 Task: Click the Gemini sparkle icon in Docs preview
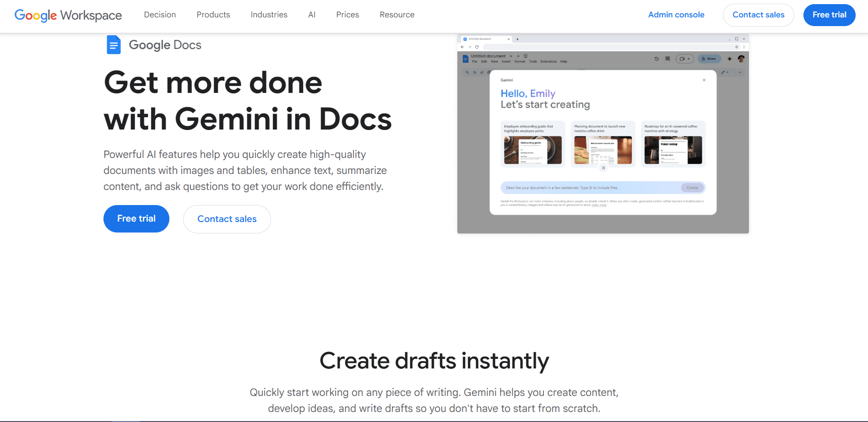(x=730, y=59)
